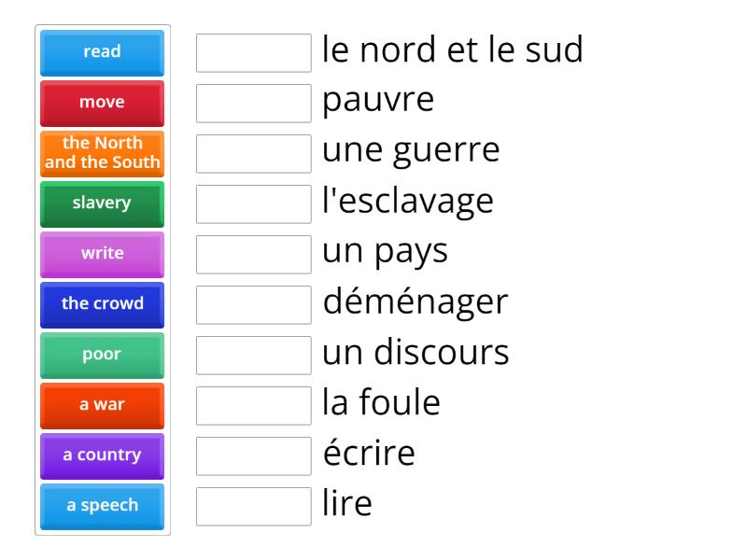Image resolution: width=747 pixels, height=560 pixels.
Task: Click the empty box beside 'écrire'
Action: click(254, 456)
